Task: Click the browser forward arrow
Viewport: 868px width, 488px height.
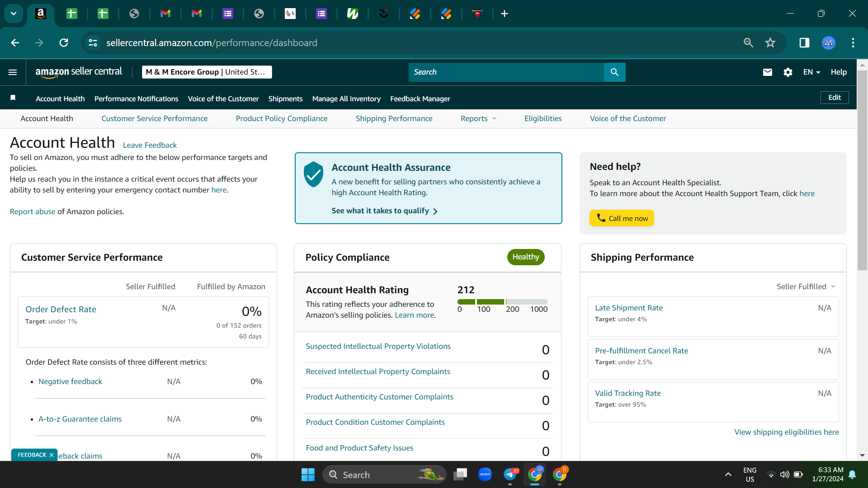Action: (39, 42)
